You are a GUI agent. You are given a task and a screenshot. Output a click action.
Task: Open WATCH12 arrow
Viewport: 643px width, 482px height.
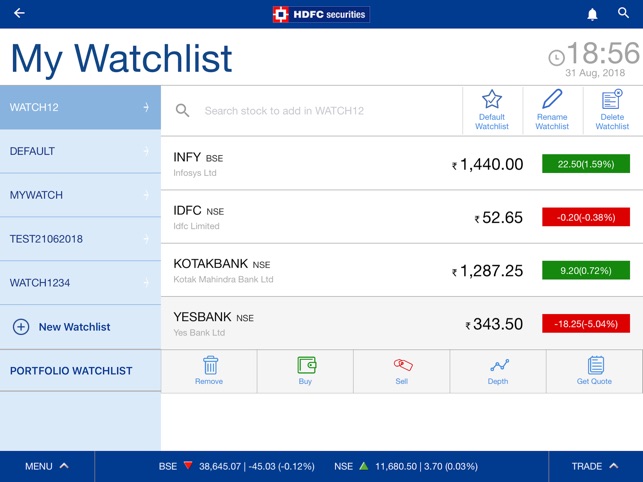pyautogui.click(x=146, y=107)
